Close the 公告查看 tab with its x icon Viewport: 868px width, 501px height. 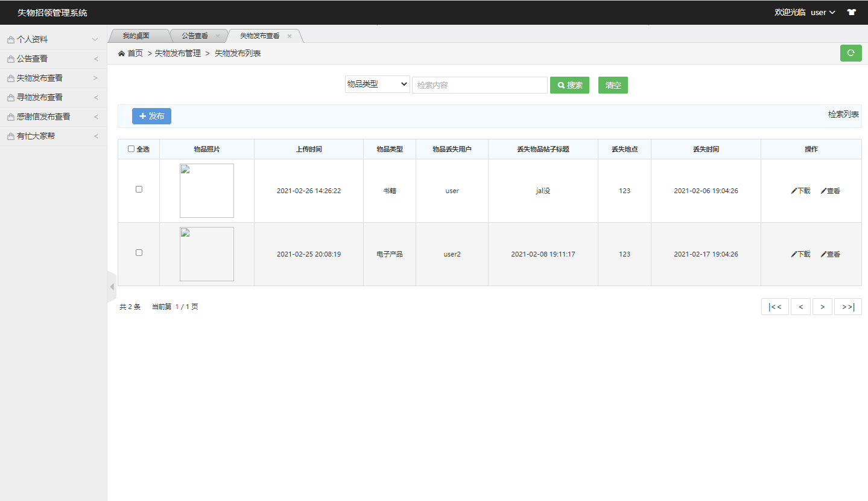[x=218, y=36]
